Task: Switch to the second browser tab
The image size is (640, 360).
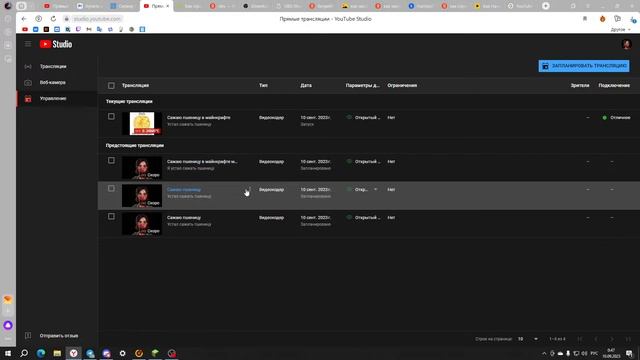Action: (90, 6)
